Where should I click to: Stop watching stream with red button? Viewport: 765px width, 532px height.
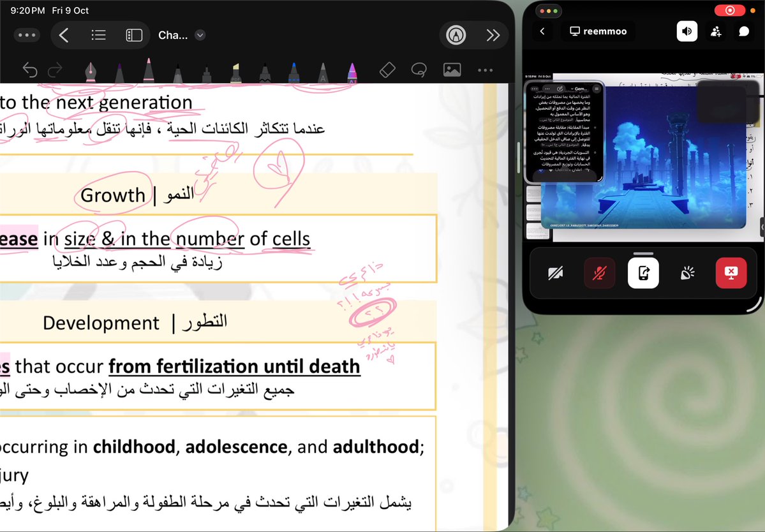coord(731,273)
